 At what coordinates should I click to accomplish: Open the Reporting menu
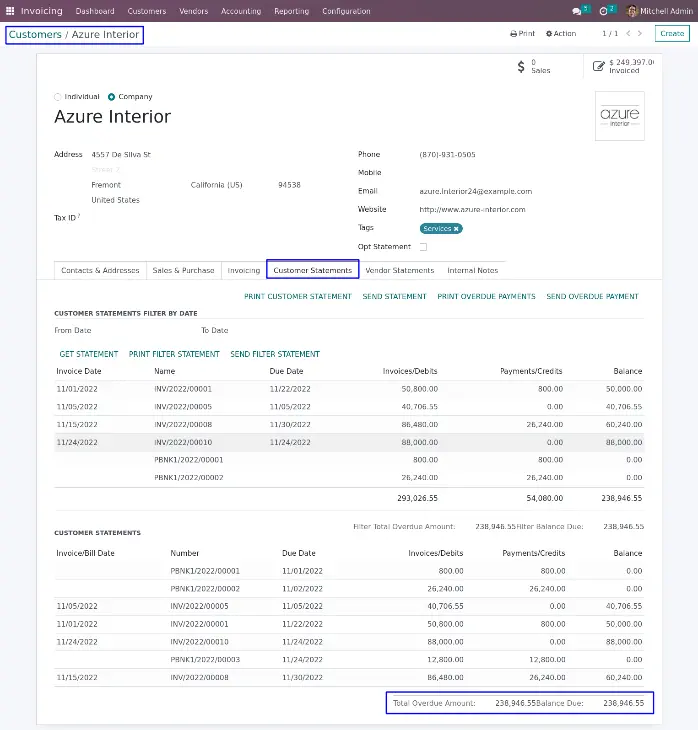point(291,11)
